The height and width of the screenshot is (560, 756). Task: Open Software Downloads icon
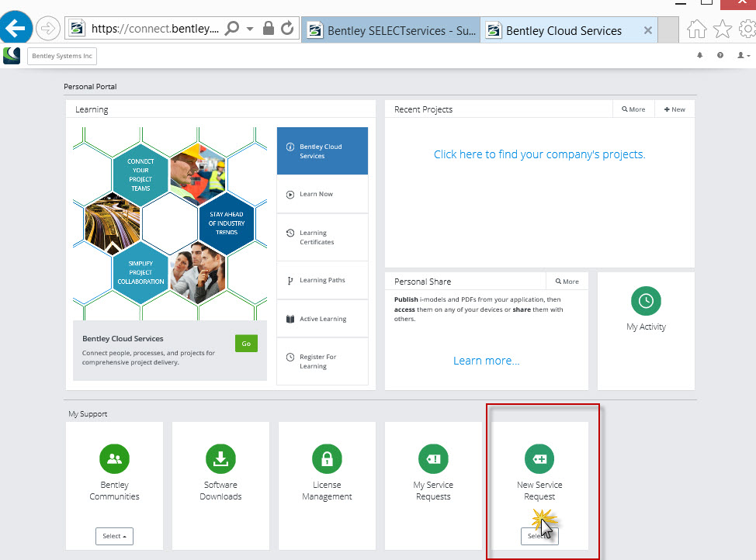[220, 459]
